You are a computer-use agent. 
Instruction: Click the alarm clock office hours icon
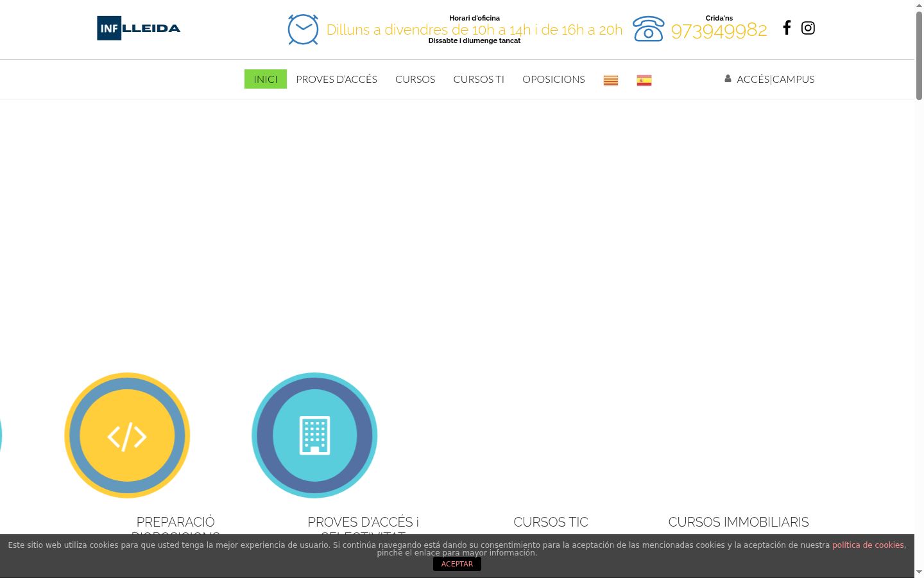(x=303, y=30)
